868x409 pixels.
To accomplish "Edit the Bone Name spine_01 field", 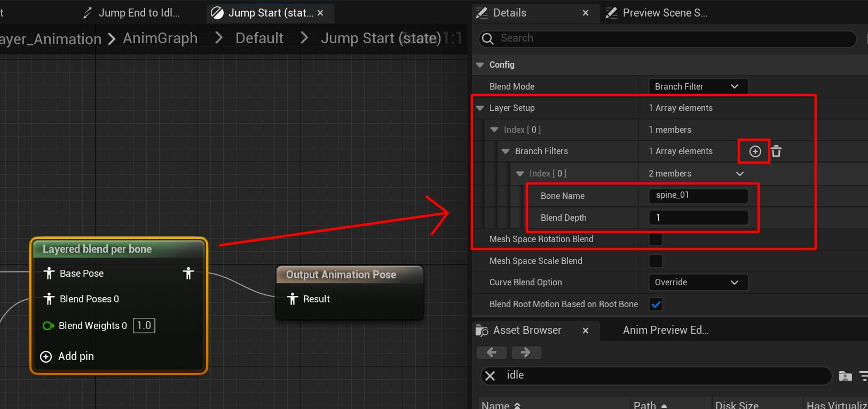I will click(698, 196).
